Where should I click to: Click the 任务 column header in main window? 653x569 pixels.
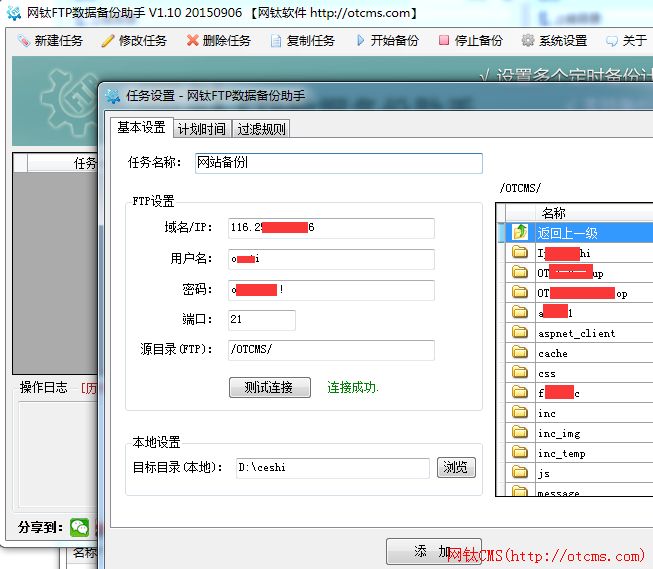[62, 163]
